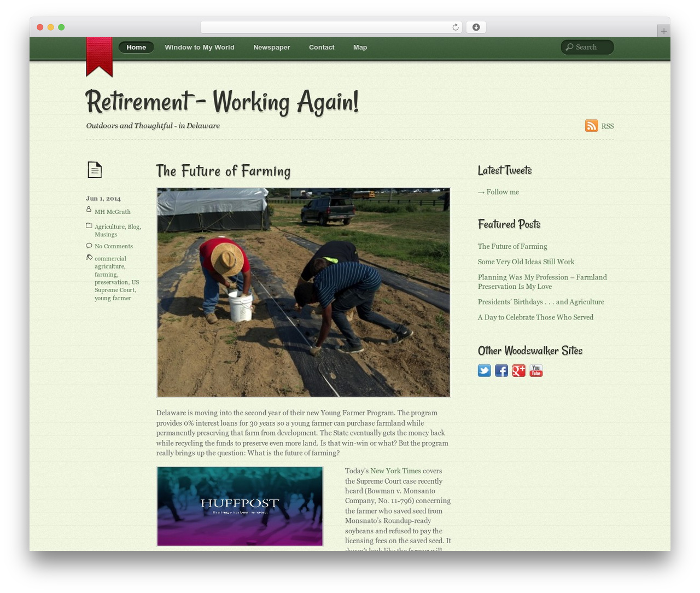Viewport: 700px width, 593px height.
Task: Open the young farmer tag
Action: 113,298
